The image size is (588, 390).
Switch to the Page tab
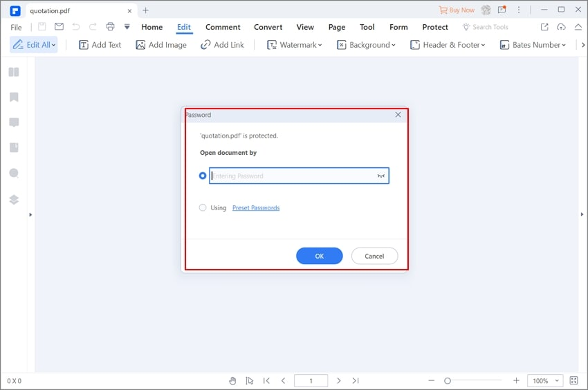(337, 27)
